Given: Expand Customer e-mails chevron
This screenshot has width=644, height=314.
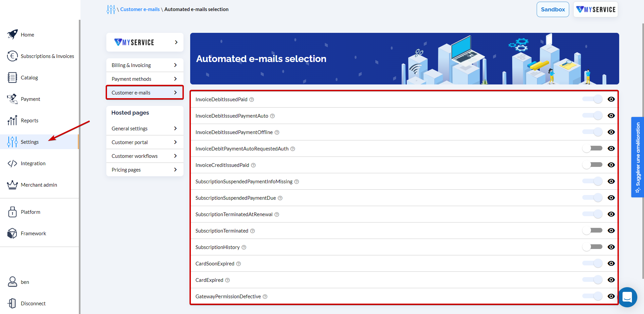Looking at the screenshot, I should (x=175, y=92).
